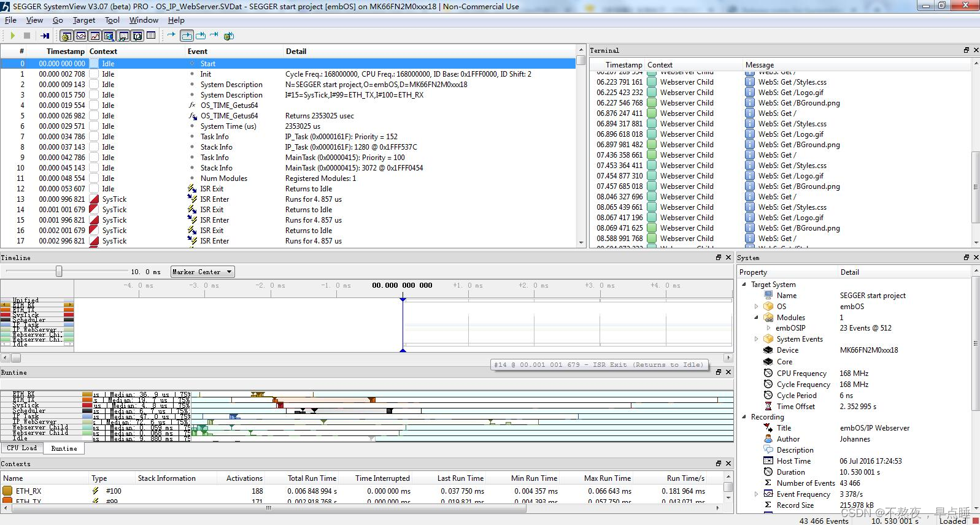Click the Number of Events sigma icon

coord(768,483)
